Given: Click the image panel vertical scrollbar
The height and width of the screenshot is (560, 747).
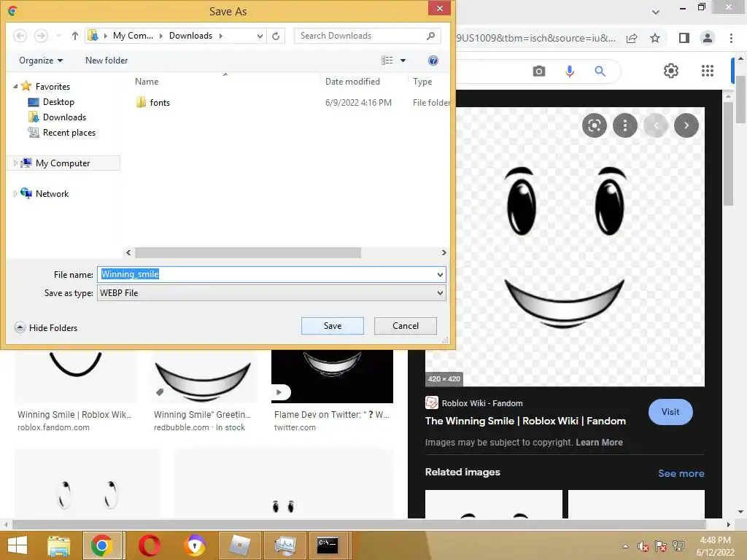Looking at the screenshot, I should click(728, 155).
